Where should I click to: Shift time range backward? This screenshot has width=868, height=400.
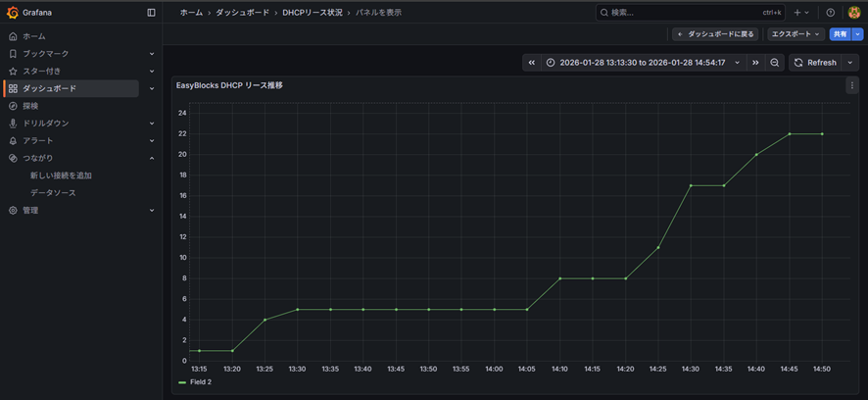coord(532,63)
